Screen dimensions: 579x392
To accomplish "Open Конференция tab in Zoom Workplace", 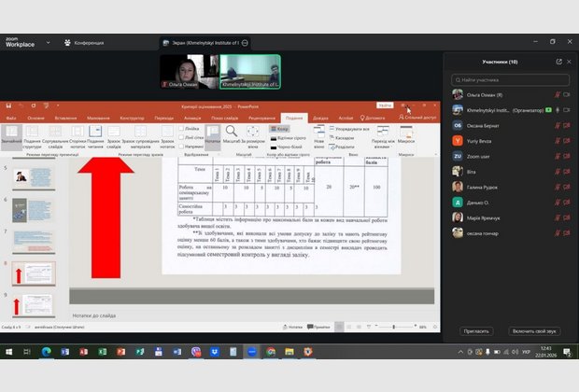I will (x=84, y=43).
